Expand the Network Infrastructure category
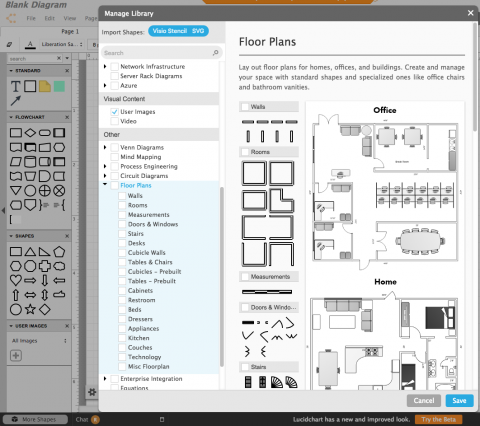Viewport: 480px width, 426px height. point(105,66)
